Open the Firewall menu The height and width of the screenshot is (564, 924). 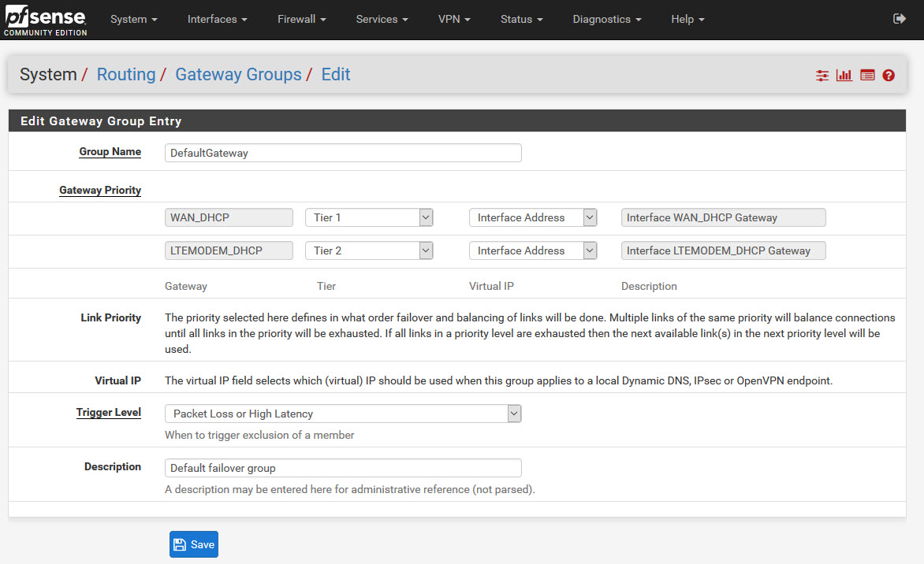(x=301, y=19)
